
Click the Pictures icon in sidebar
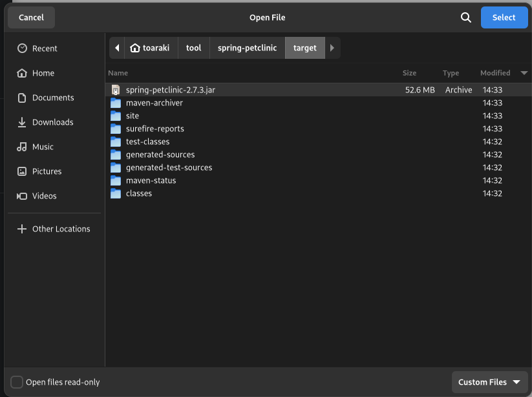click(x=22, y=171)
